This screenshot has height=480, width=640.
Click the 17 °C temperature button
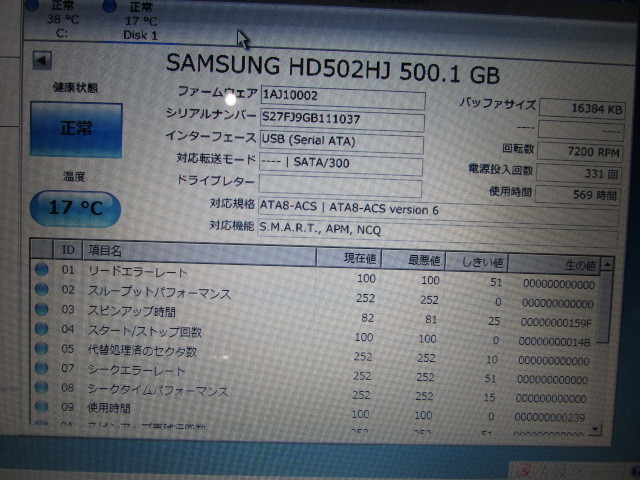[x=75, y=208]
